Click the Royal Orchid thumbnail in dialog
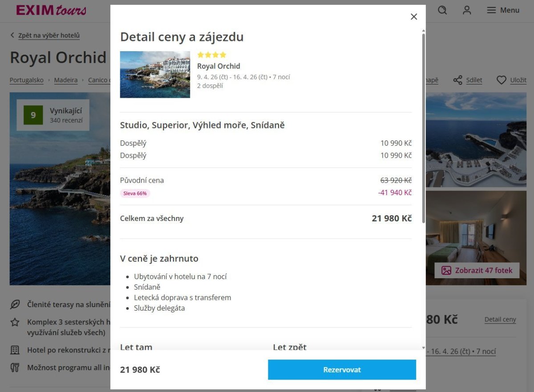Image resolution: width=534 pixels, height=392 pixels. [155, 75]
